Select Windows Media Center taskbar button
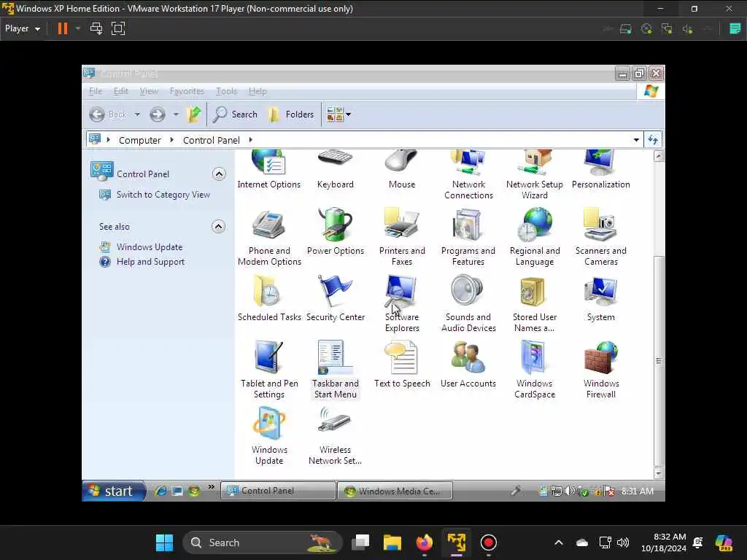This screenshot has height=560, width=747. [x=395, y=491]
